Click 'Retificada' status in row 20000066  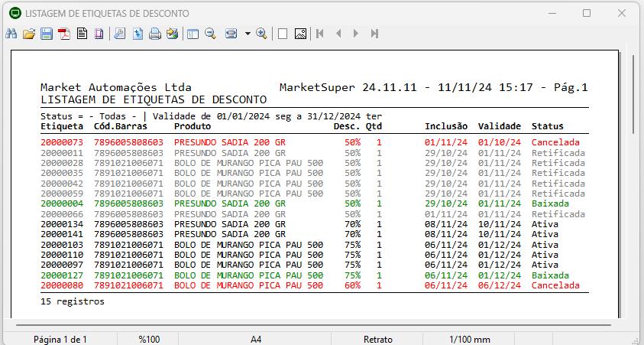(x=558, y=214)
